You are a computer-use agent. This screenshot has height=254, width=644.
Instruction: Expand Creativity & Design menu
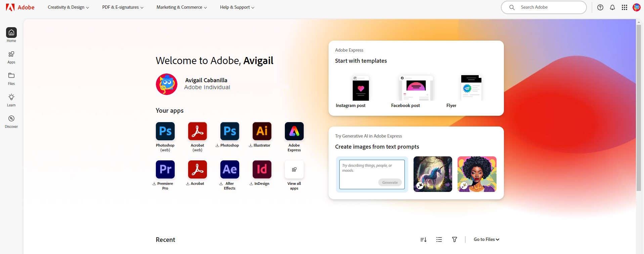[x=68, y=7]
